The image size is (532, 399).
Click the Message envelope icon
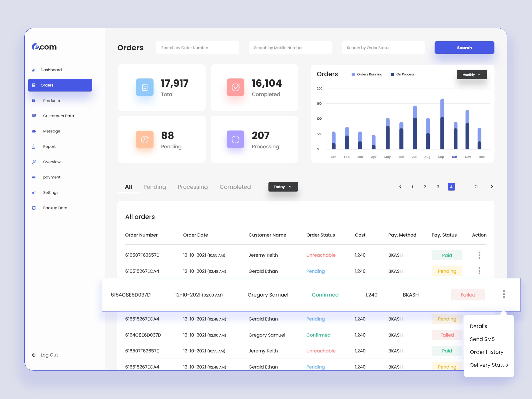[x=34, y=131]
